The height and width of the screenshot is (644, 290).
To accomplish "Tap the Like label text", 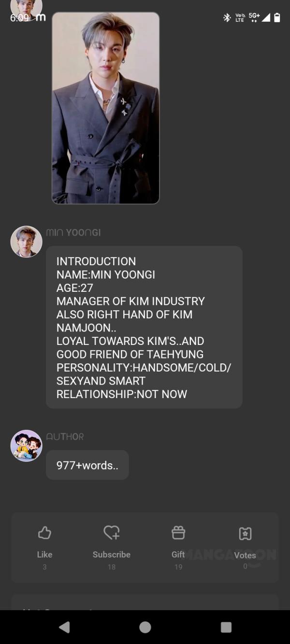I will pyautogui.click(x=44, y=555).
